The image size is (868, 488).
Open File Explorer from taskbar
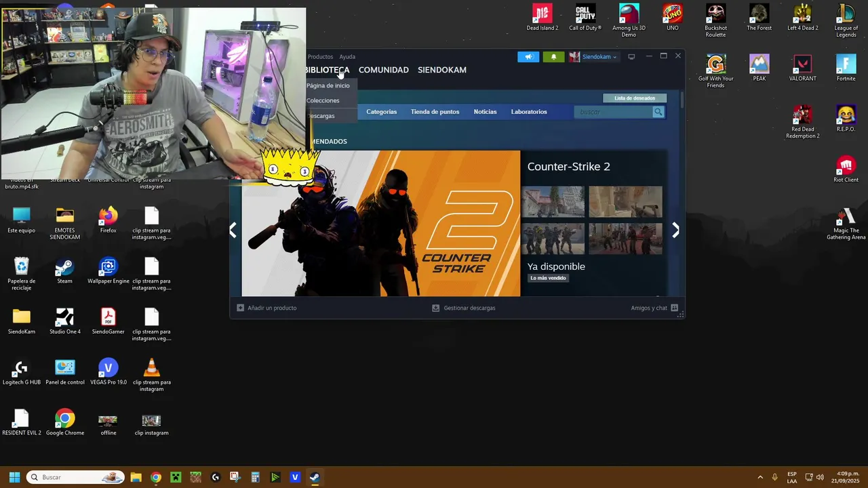(136, 477)
